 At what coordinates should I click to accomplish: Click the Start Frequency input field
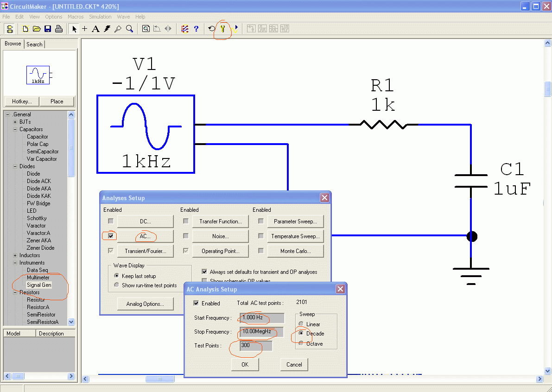pos(262,318)
